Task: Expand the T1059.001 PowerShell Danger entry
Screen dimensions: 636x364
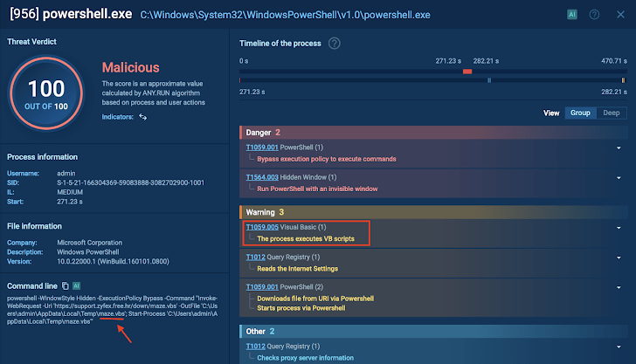Action: (618, 148)
